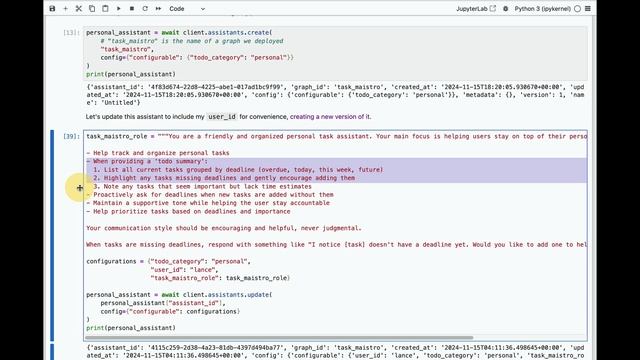Click cell 13 output starting with assistant_id '4f83d674'
This screenshot has width=640, height=360.
[336, 95]
